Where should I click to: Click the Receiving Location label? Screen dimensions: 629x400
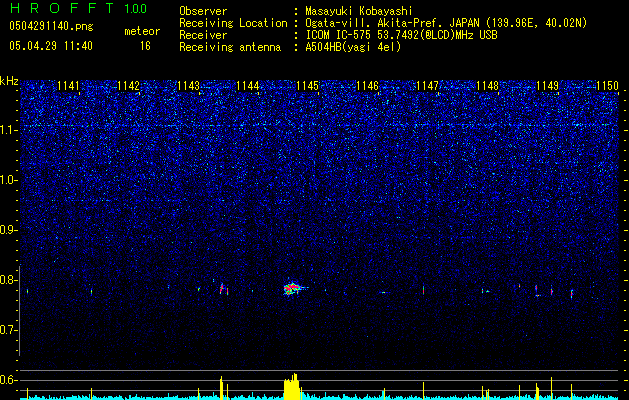233,23
